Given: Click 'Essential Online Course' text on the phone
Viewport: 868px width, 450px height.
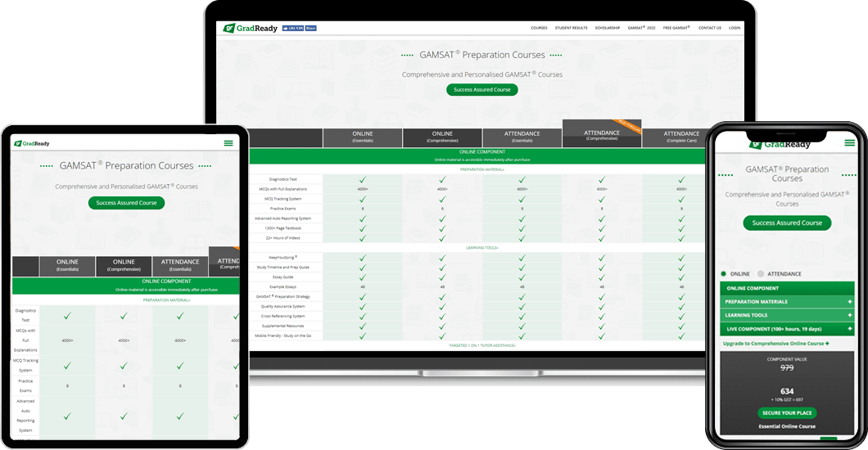Looking at the screenshot, I should 787,427.
